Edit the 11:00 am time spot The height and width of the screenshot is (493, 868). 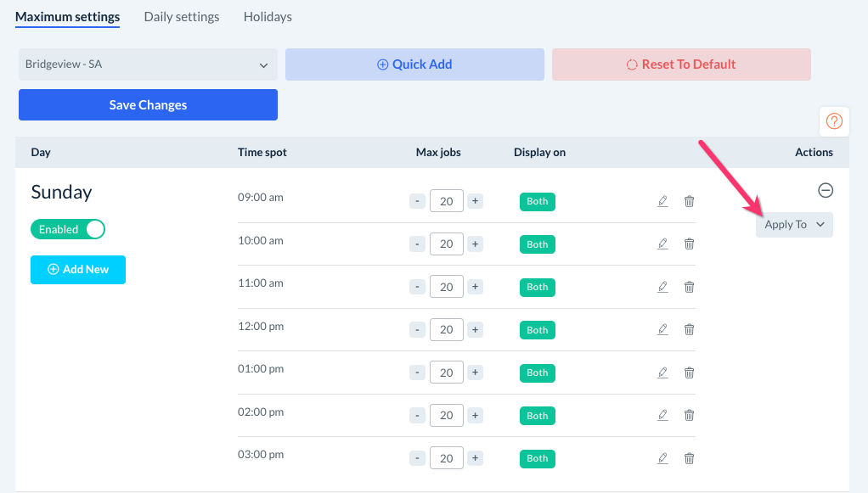[x=662, y=287]
